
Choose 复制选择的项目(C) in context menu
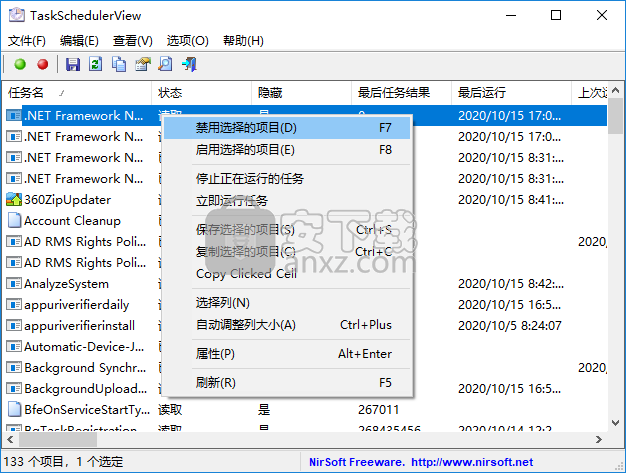coord(287,251)
